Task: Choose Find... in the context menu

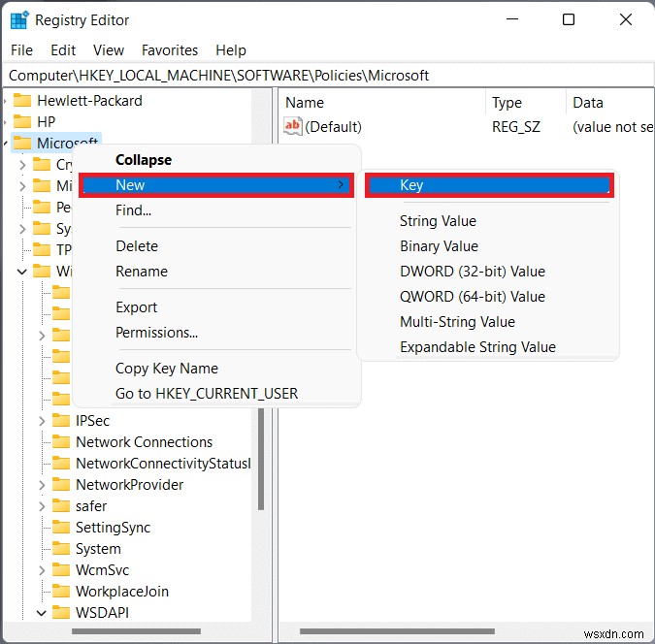Action: click(216, 210)
